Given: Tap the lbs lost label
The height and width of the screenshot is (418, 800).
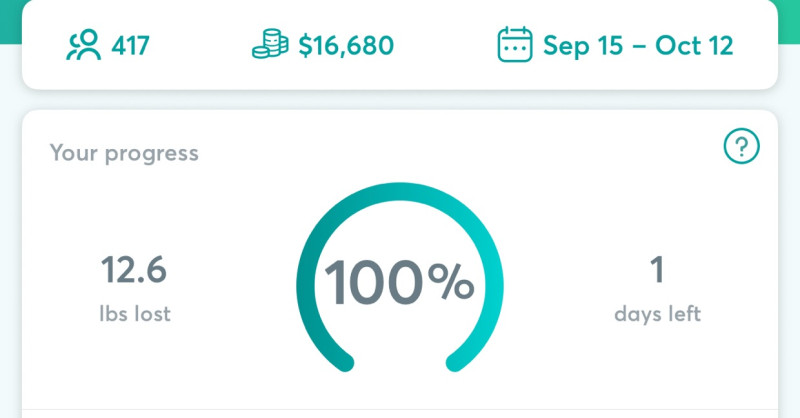Looking at the screenshot, I should (134, 314).
